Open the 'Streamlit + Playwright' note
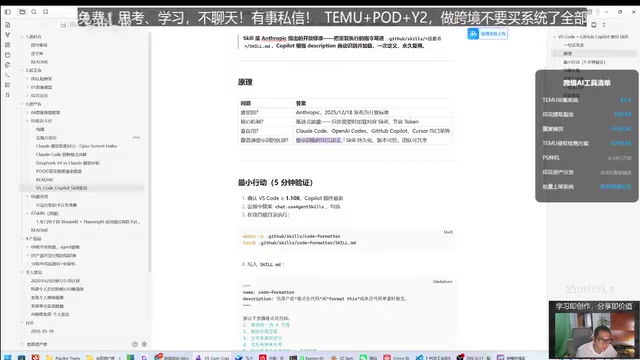This screenshot has width=640, height=360. 88,222
